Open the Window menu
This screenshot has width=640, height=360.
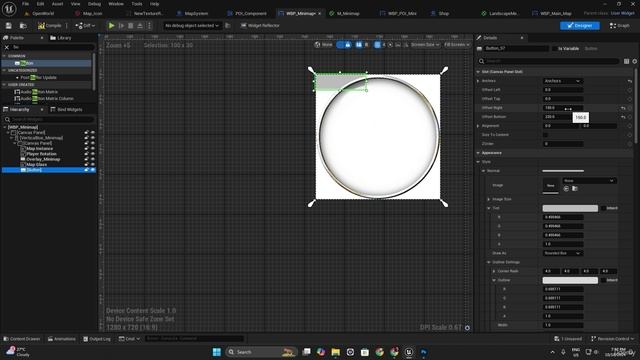tap(116, 4)
